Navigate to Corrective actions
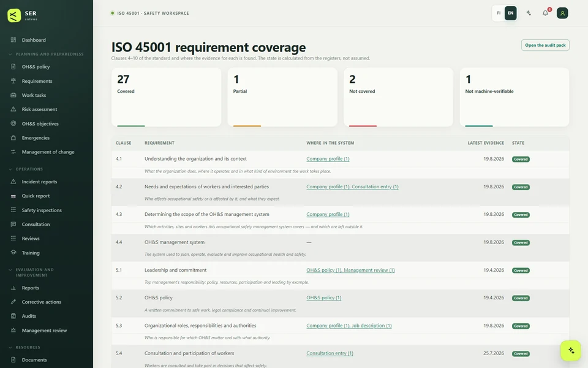Viewport: 588px width, 368px height. point(41,302)
